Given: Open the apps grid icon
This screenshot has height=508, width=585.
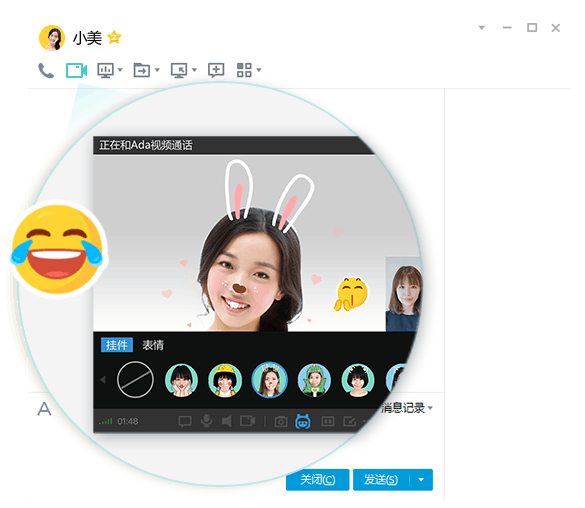Looking at the screenshot, I should pyautogui.click(x=244, y=70).
